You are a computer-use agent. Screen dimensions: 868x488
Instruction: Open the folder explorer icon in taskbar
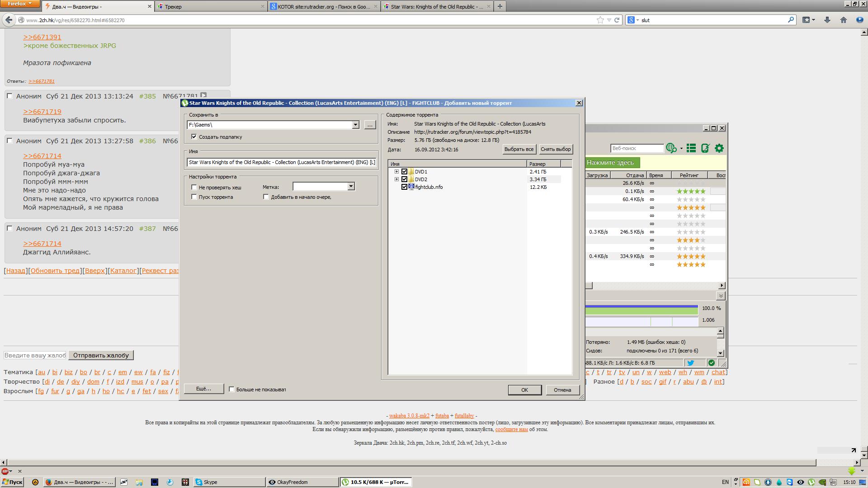pos(139,482)
